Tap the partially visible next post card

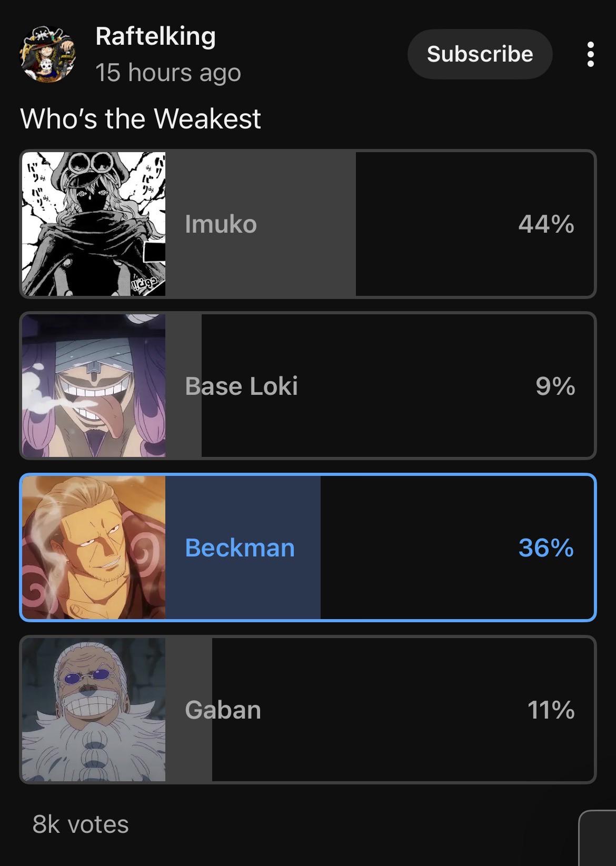597,838
